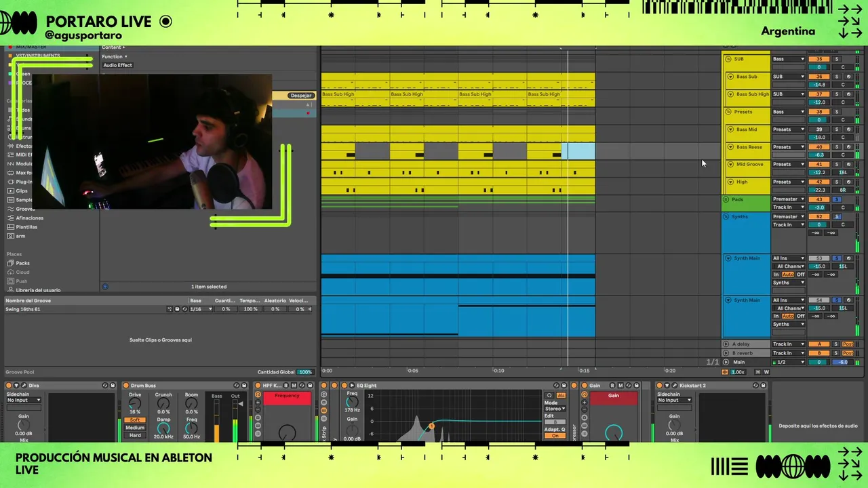
Task: Show EQ Eight expanded display triangle
Action: click(351, 385)
